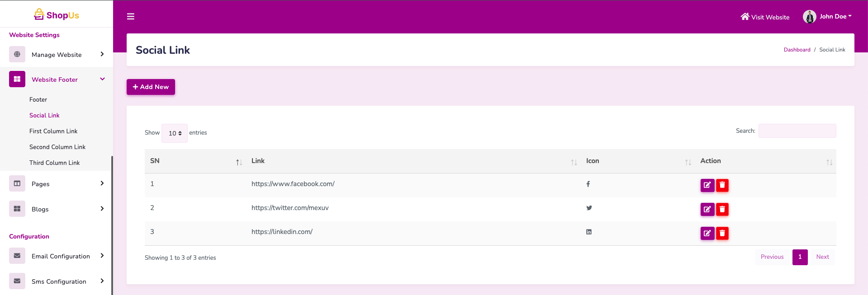Delete the Twitter link row
This screenshot has width=868, height=295.
pos(722,209)
